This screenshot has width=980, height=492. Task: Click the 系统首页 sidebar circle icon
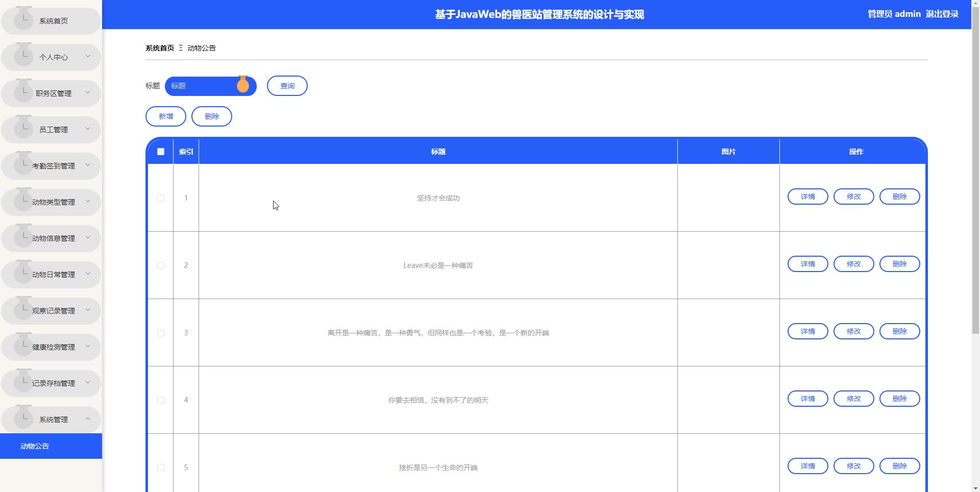(x=23, y=19)
